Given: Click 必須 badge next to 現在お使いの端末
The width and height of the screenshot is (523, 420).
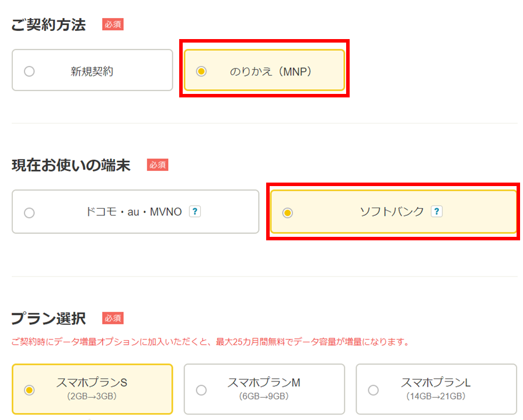Looking at the screenshot, I should click(x=158, y=164).
